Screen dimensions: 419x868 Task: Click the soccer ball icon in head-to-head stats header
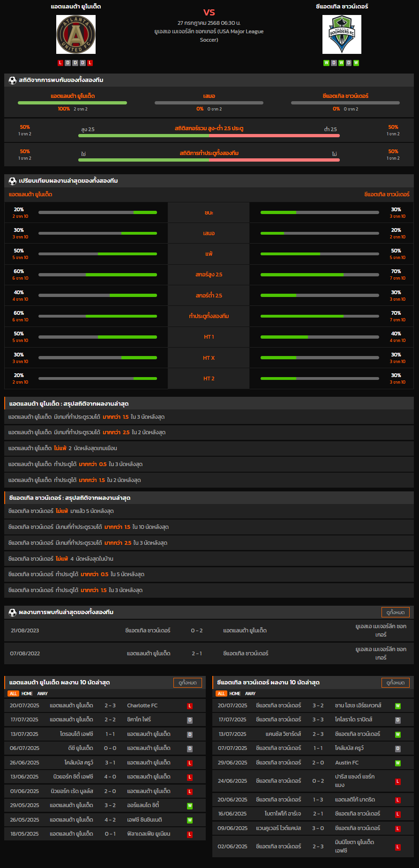coord(13,80)
